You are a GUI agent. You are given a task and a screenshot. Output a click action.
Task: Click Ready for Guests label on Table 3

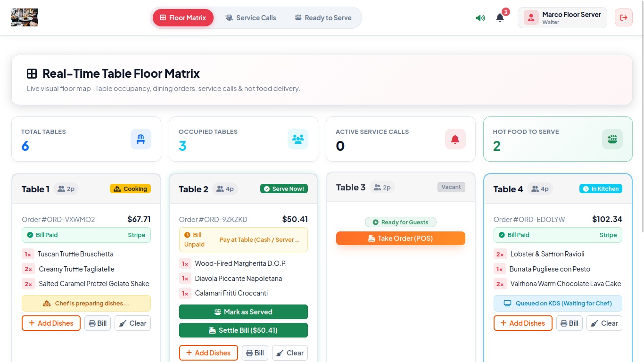tap(401, 222)
